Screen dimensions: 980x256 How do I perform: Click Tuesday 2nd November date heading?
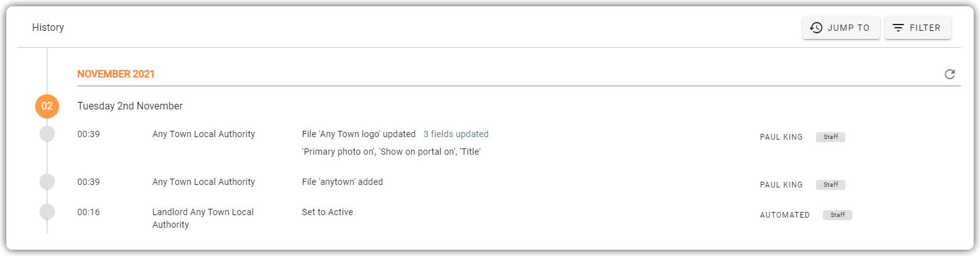pyautogui.click(x=130, y=106)
